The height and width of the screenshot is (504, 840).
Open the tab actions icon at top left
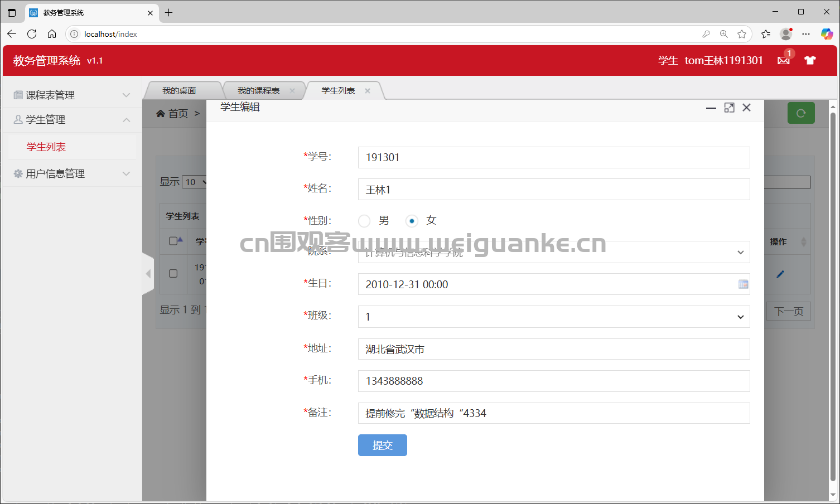pyautogui.click(x=12, y=12)
